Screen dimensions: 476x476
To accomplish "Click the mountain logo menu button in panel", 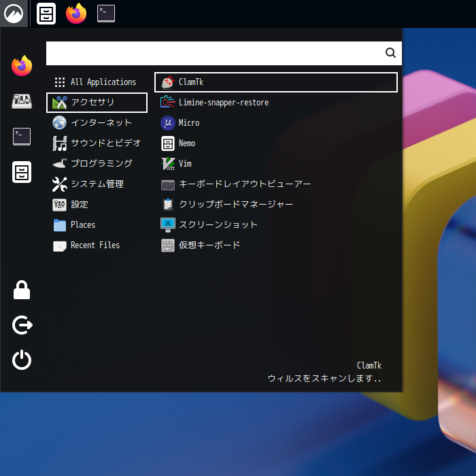I will (14, 14).
